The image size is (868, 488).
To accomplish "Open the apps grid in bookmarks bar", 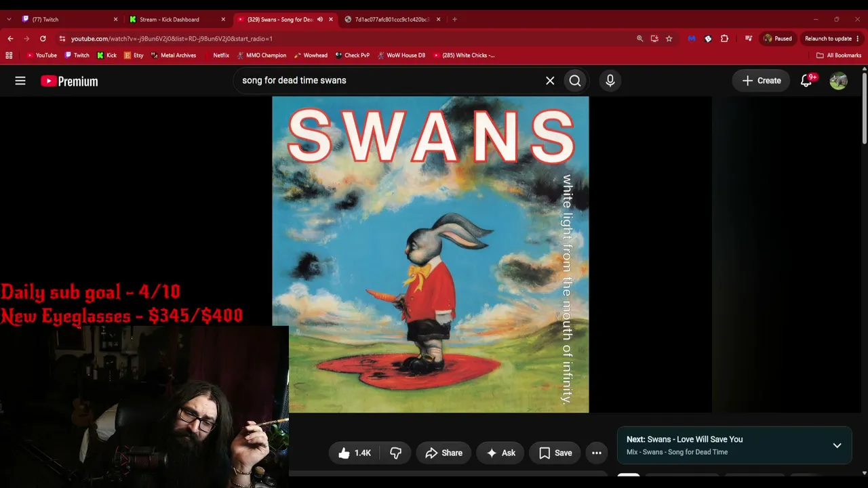I will tap(9, 56).
